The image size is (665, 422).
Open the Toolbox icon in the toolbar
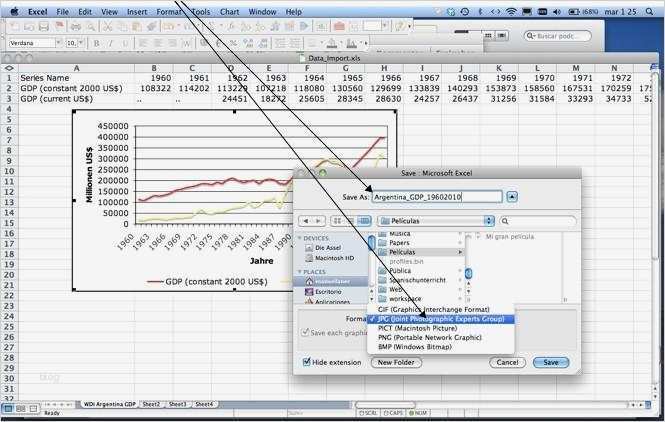[339, 26]
